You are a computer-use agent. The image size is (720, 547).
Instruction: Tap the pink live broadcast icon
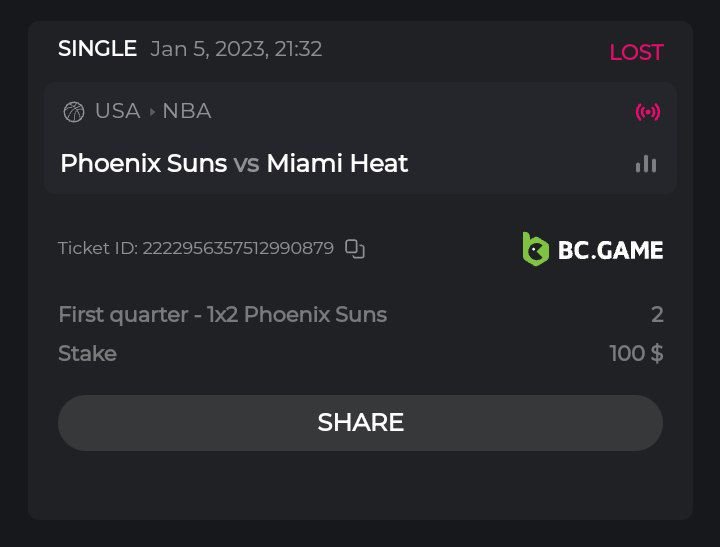(648, 111)
